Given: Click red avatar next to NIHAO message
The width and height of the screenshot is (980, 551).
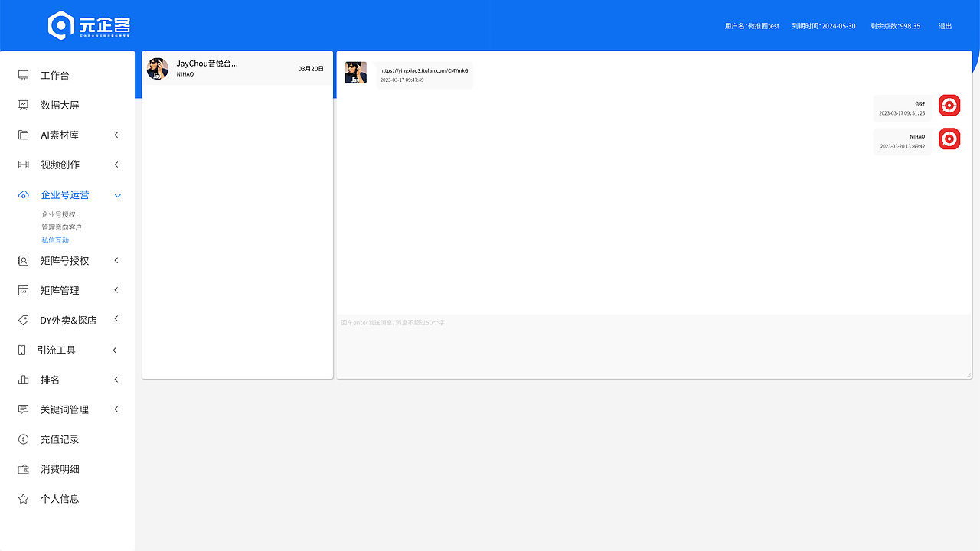Looking at the screenshot, I should click(x=949, y=139).
